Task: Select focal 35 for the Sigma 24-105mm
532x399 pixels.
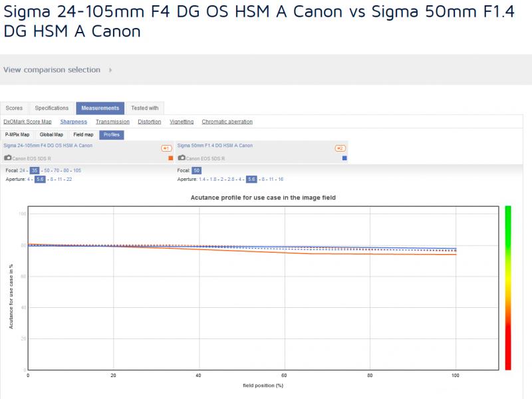Action: point(35,170)
